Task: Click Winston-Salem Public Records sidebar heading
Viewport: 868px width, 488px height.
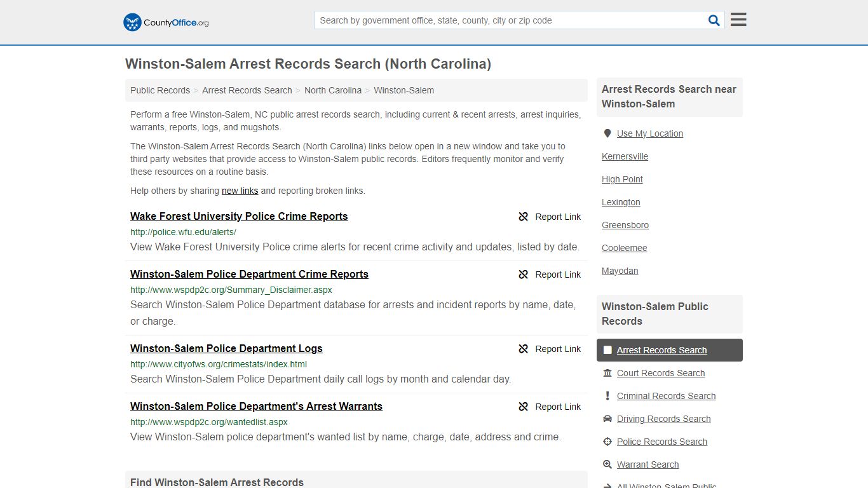Action: coord(655,314)
